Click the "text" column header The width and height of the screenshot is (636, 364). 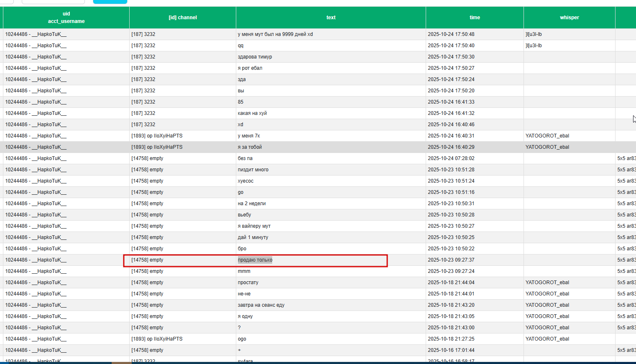[331, 18]
